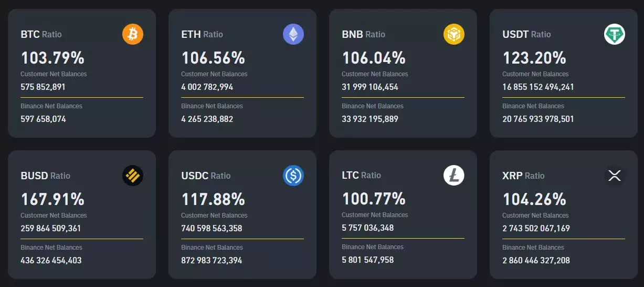Click the green Tether USDT icon
This screenshot has height=287, width=644.
615,34
